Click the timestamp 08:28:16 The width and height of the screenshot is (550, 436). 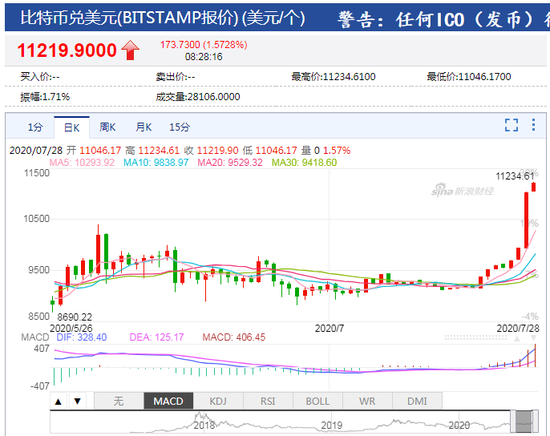(204, 57)
